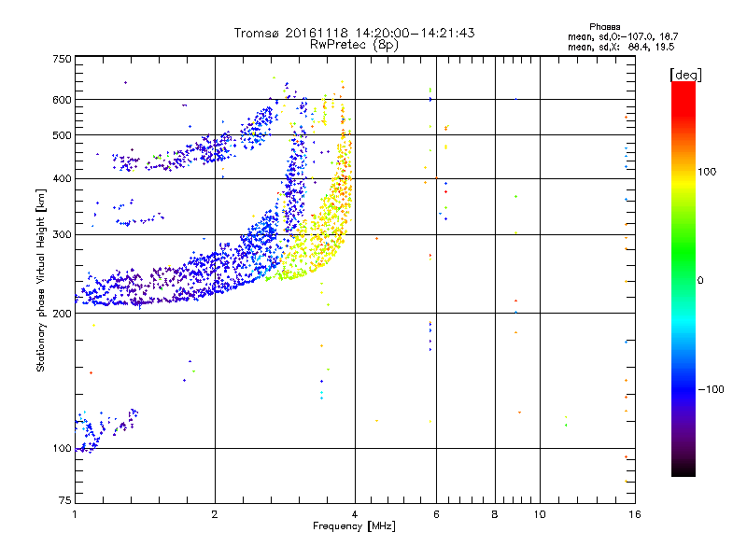Click the 16 MHz frequency tick label
The width and height of the screenshot is (747, 560).
[x=634, y=514]
